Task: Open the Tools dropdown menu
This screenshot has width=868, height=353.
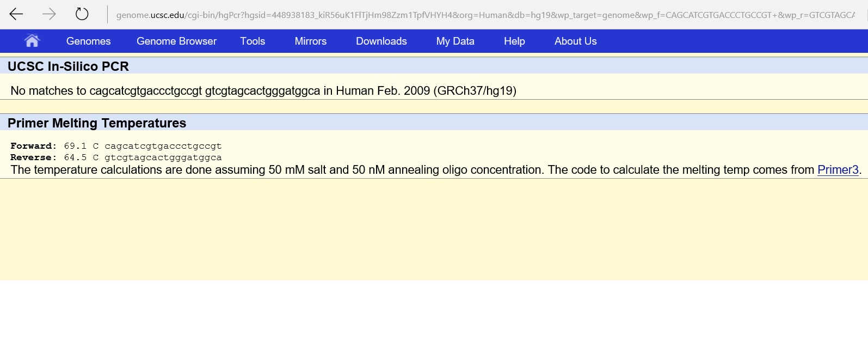Action: pyautogui.click(x=253, y=41)
